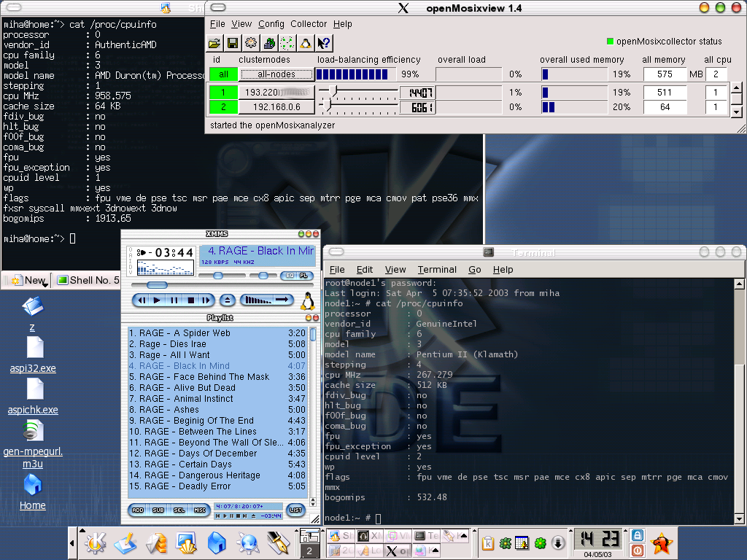Click the open folder icon in openMosixview toolbar
Screen dimensions: 747x560
214,43
